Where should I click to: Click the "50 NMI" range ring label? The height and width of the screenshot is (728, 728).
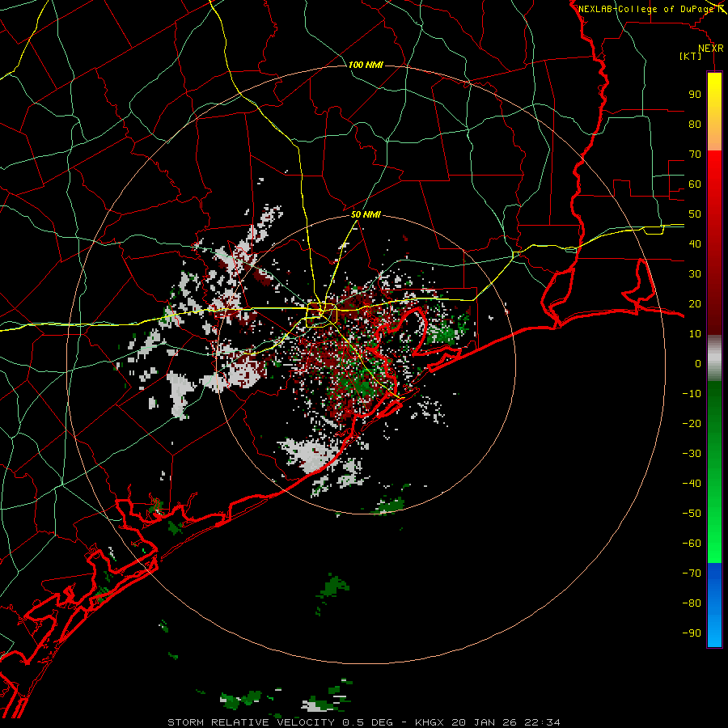[x=366, y=214]
